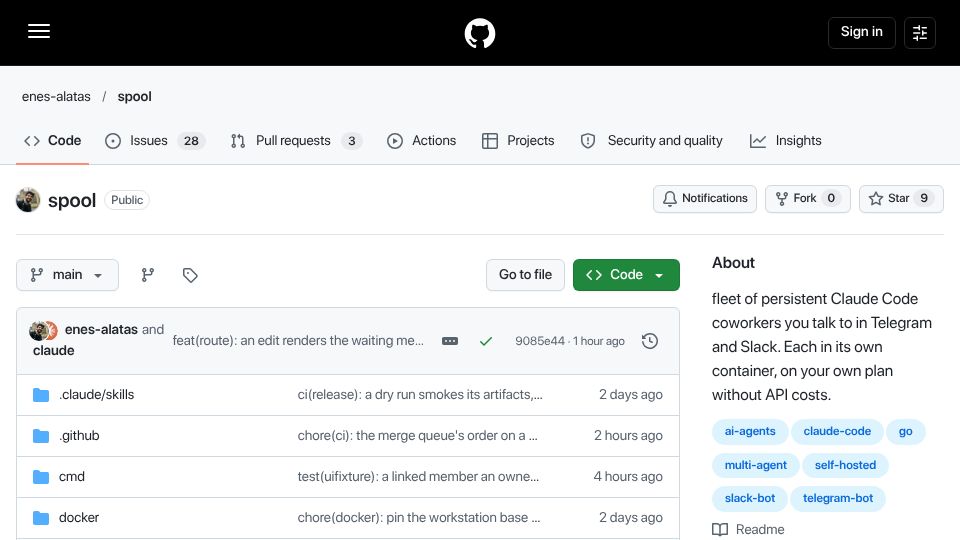Screen dimensions: 960x540
Task: Open Security and quality tab
Action: 651,141
